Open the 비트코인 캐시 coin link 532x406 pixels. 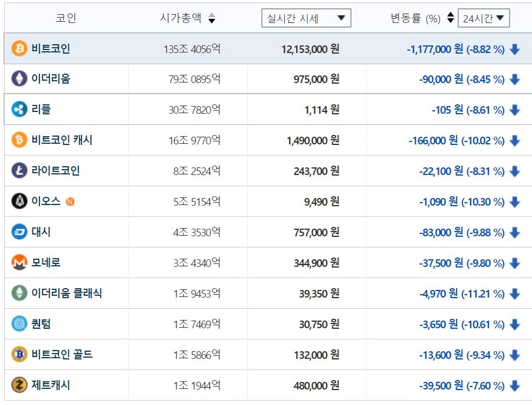click(x=62, y=140)
